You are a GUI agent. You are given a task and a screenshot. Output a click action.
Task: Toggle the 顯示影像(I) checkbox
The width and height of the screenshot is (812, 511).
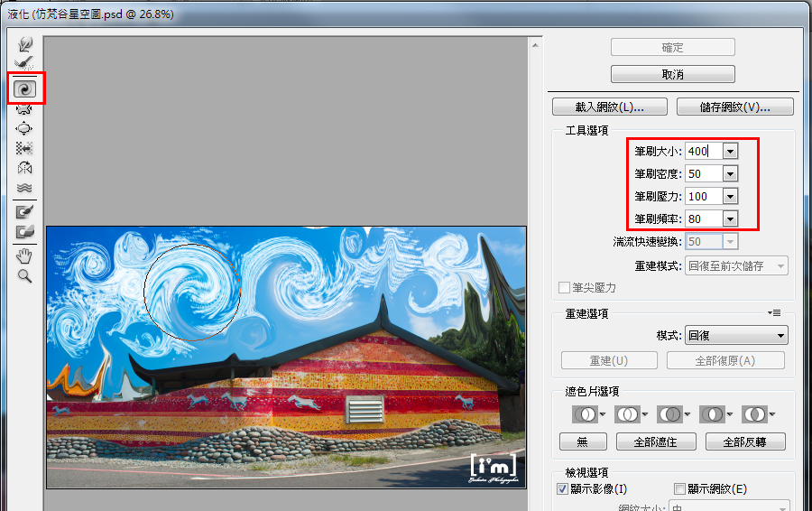[562, 488]
